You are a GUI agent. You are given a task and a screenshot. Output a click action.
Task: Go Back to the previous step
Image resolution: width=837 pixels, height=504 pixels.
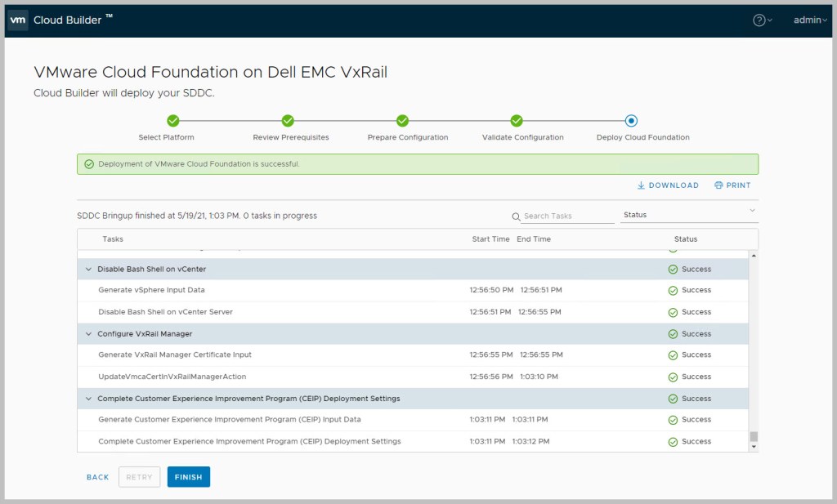click(97, 477)
